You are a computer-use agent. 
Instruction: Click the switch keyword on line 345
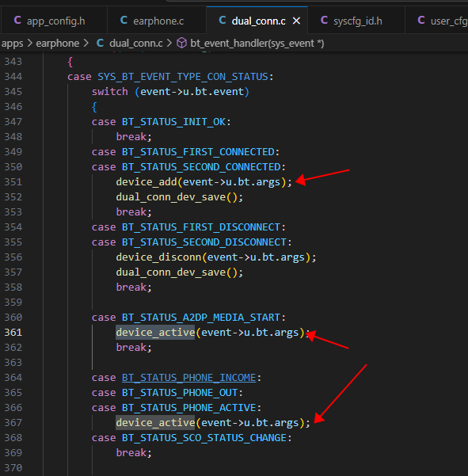(110, 91)
